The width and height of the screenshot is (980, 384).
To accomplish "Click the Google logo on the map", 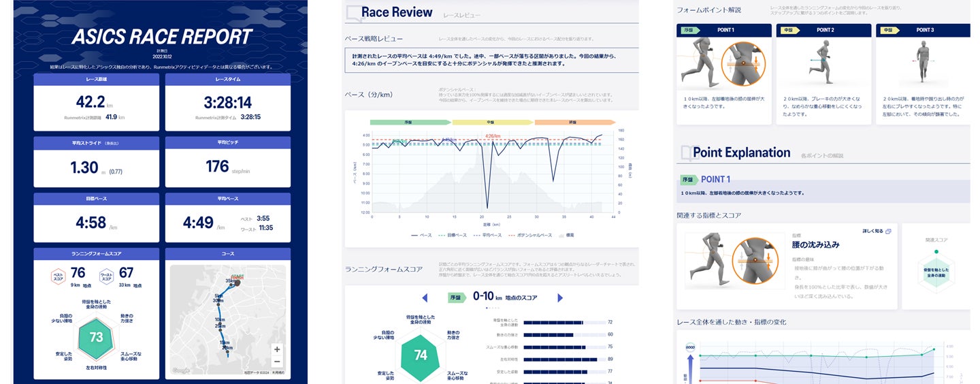I will (181, 370).
